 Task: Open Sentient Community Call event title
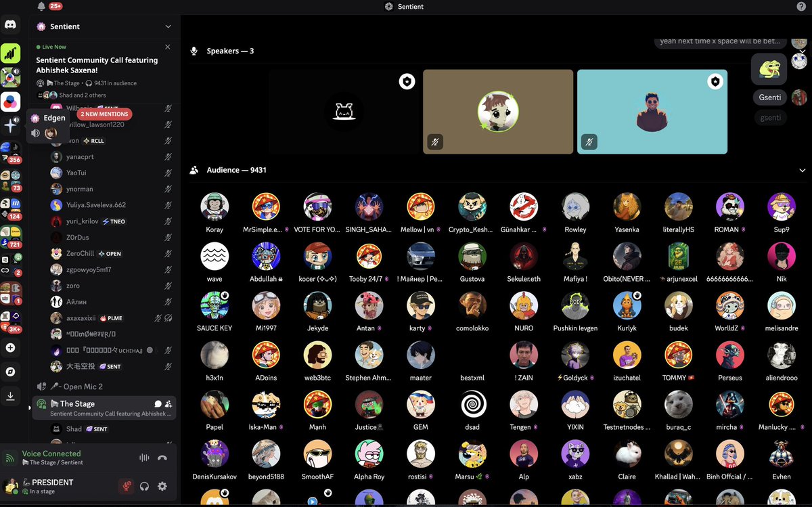click(x=97, y=65)
